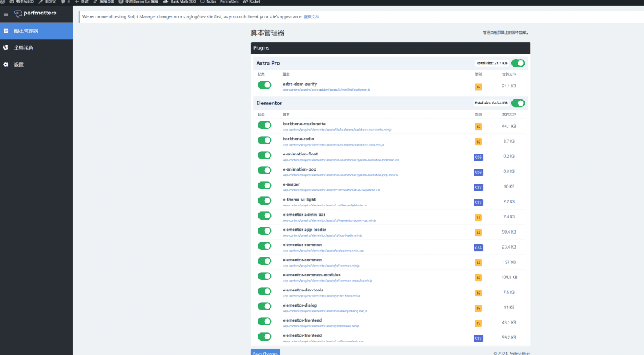Open e-swiper.min.css file path link

(x=331, y=190)
